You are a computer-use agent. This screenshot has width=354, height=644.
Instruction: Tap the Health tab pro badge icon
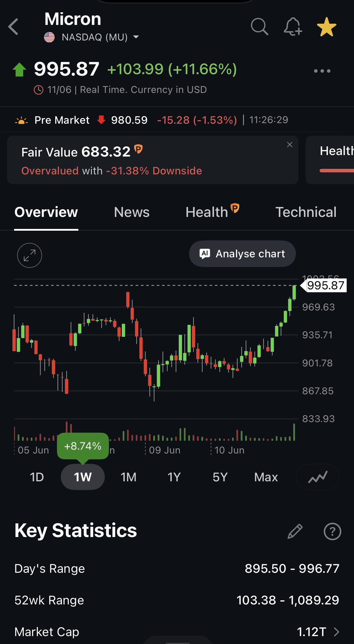(x=235, y=208)
